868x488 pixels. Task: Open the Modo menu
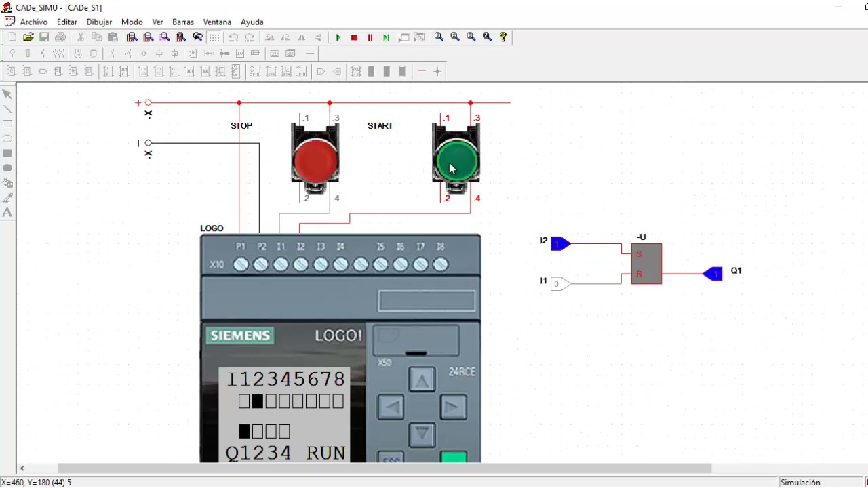click(132, 22)
